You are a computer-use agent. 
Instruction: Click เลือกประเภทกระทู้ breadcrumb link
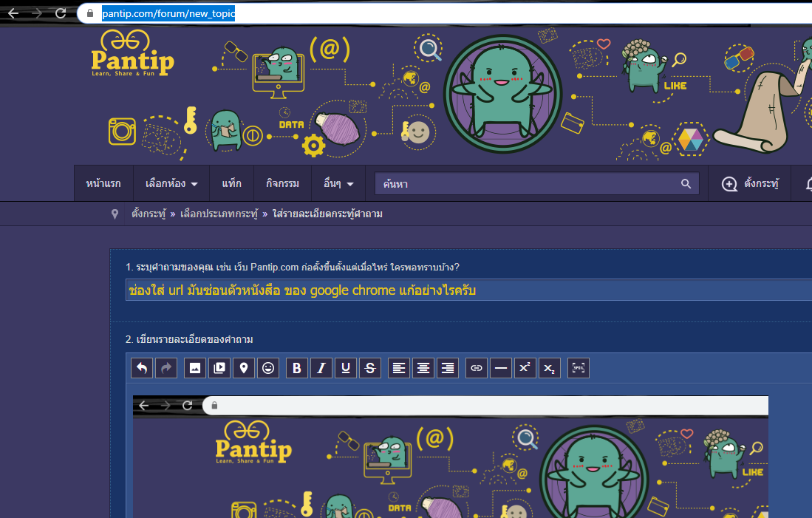coord(219,214)
